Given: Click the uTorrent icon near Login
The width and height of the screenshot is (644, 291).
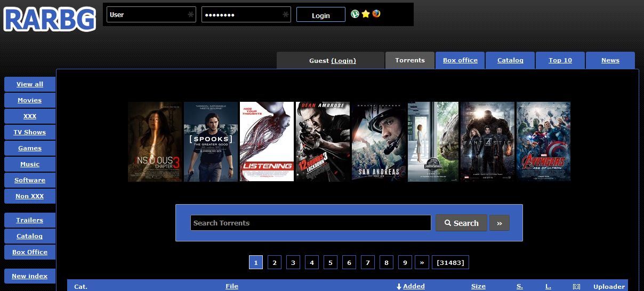Looking at the screenshot, I should [355, 14].
